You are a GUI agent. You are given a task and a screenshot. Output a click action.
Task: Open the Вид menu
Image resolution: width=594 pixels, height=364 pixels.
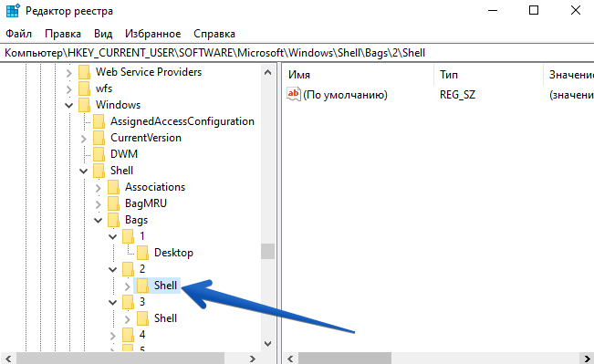(x=103, y=34)
